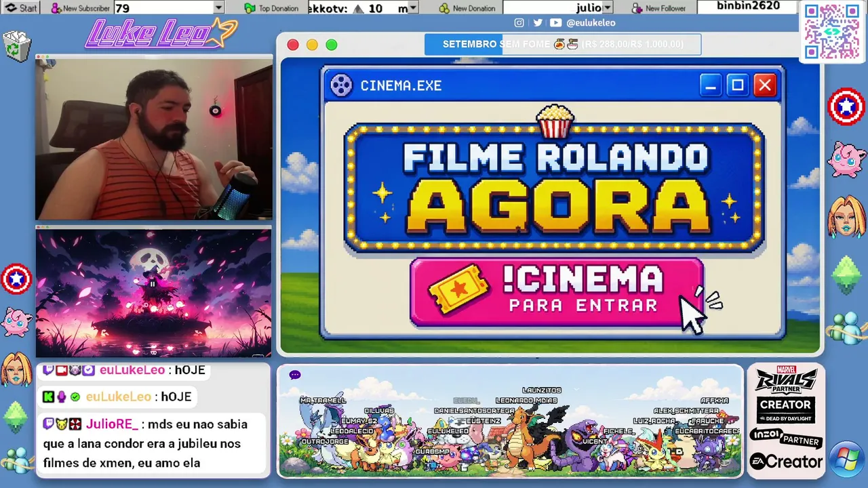Click the EA Creator logo

786,462
